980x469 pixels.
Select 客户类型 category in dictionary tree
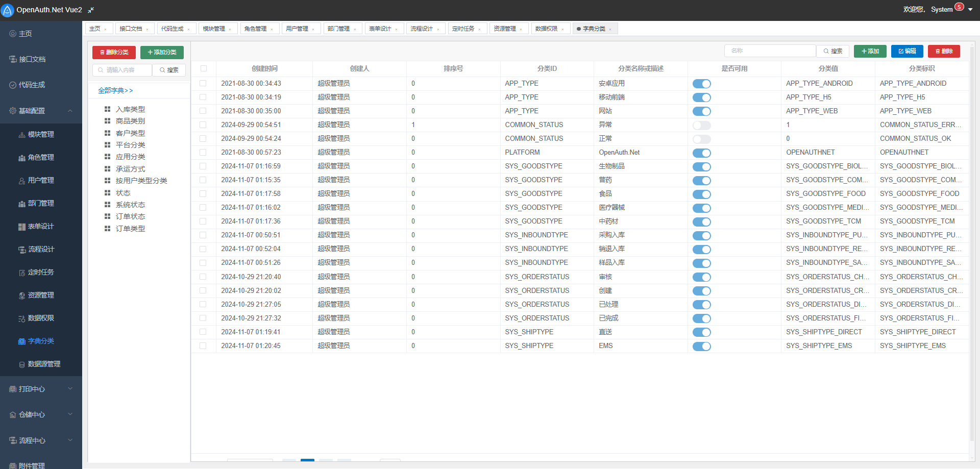pos(130,133)
